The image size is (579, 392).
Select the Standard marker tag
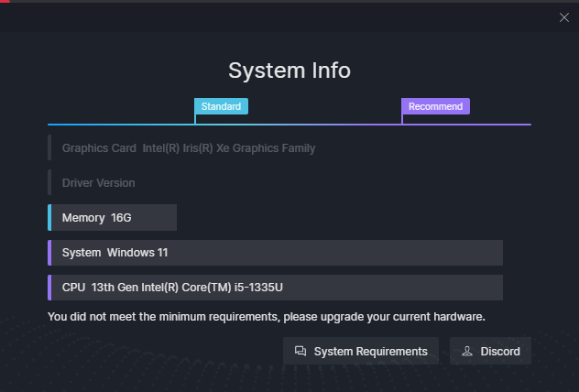[221, 106]
